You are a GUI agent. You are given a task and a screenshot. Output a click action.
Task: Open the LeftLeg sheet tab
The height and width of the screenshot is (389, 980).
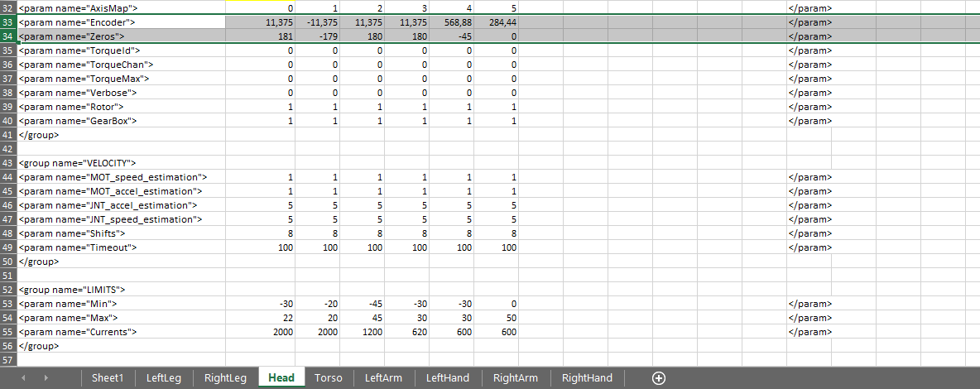tap(163, 378)
